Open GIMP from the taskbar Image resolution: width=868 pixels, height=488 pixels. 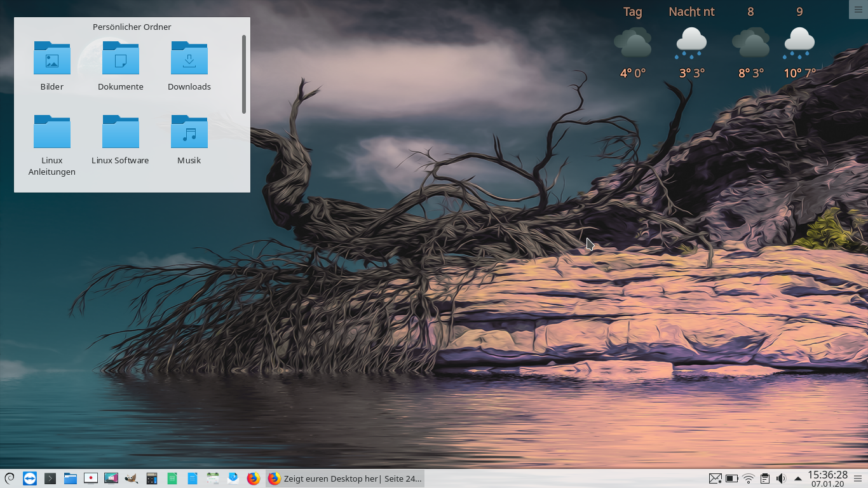coord(131,478)
